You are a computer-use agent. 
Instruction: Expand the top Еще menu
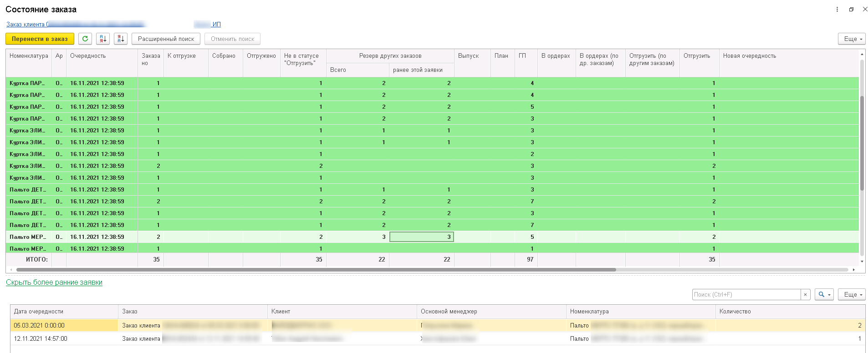(x=851, y=39)
